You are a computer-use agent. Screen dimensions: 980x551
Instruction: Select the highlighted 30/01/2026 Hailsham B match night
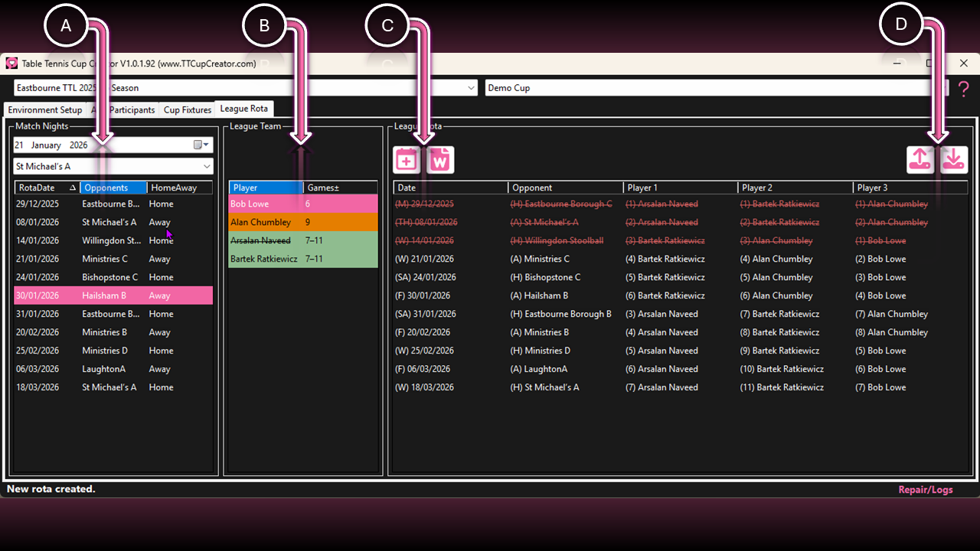(113, 295)
